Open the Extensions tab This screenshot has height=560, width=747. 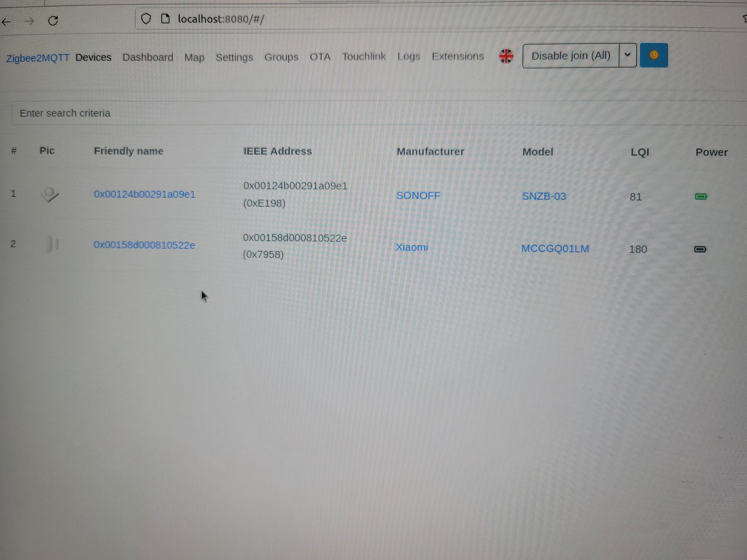point(458,56)
